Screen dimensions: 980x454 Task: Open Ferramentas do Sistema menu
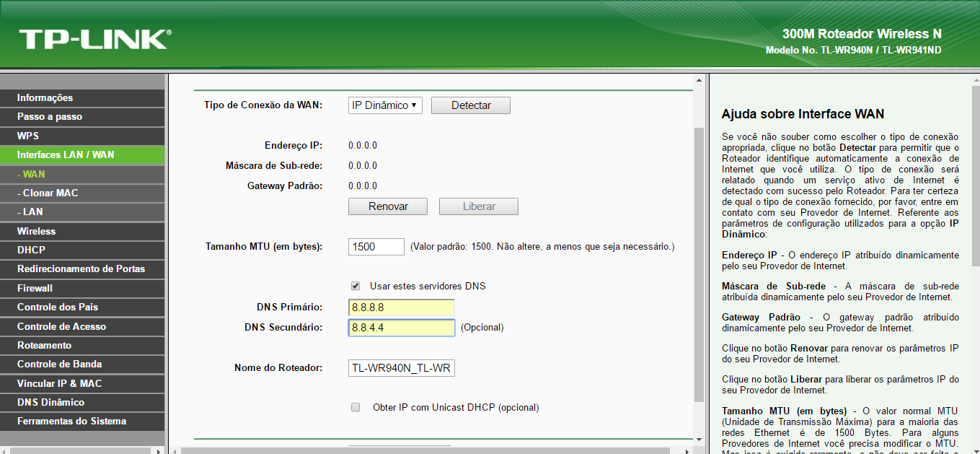[82, 421]
